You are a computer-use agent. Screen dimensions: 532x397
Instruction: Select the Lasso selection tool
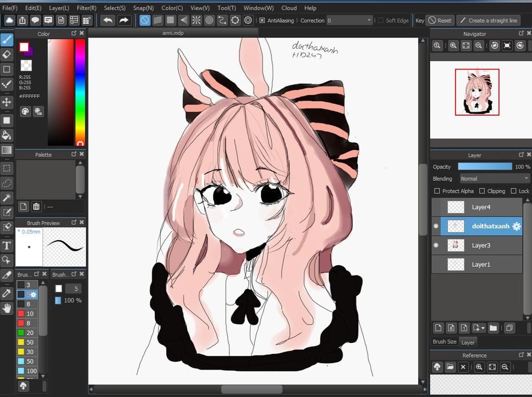click(7, 183)
